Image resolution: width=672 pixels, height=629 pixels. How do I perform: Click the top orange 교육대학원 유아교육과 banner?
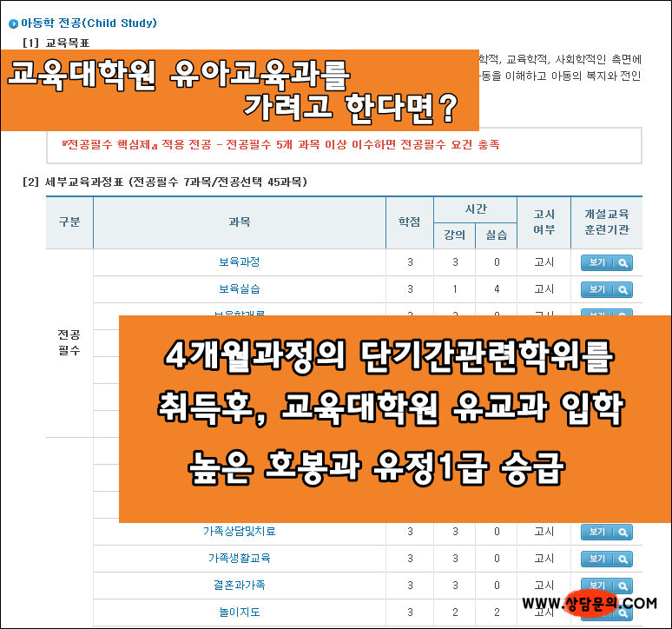pos(239,90)
